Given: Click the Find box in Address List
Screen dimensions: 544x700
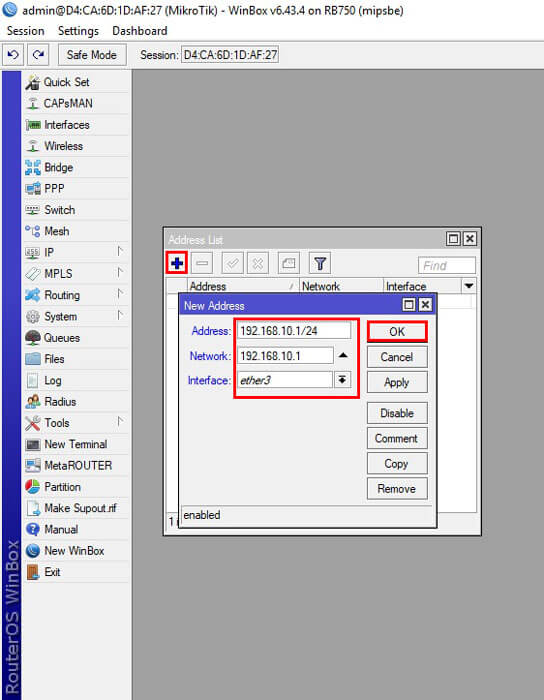Looking at the screenshot, I should 447,266.
